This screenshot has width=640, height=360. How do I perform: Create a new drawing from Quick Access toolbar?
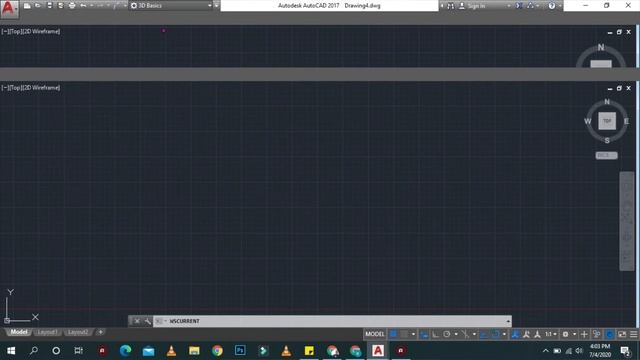point(27,6)
